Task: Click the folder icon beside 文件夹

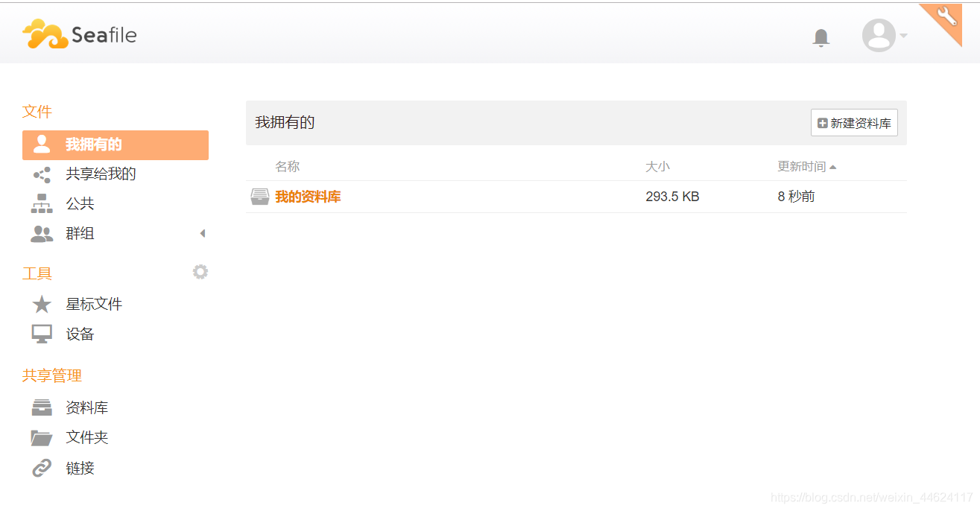Action: point(42,438)
